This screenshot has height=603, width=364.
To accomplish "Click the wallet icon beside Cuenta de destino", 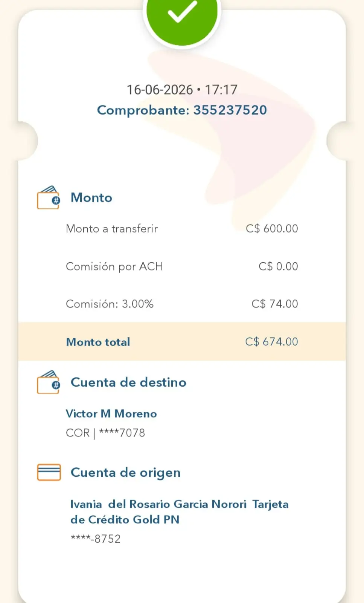I will 48,382.
